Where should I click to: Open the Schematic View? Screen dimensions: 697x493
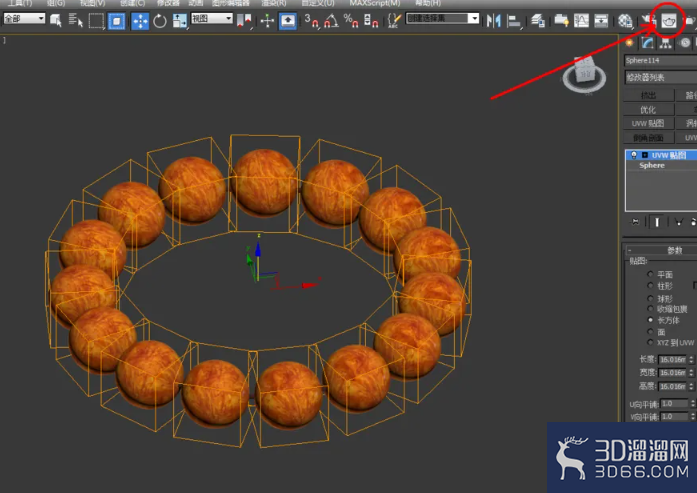601,20
